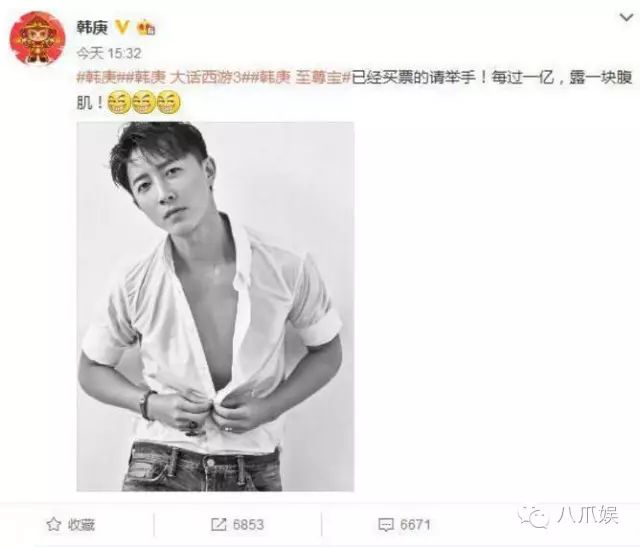Image resolution: width=640 pixels, height=547 pixels.
Task: Open the #韩庚# hashtag topic
Action: (x=100, y=77)
